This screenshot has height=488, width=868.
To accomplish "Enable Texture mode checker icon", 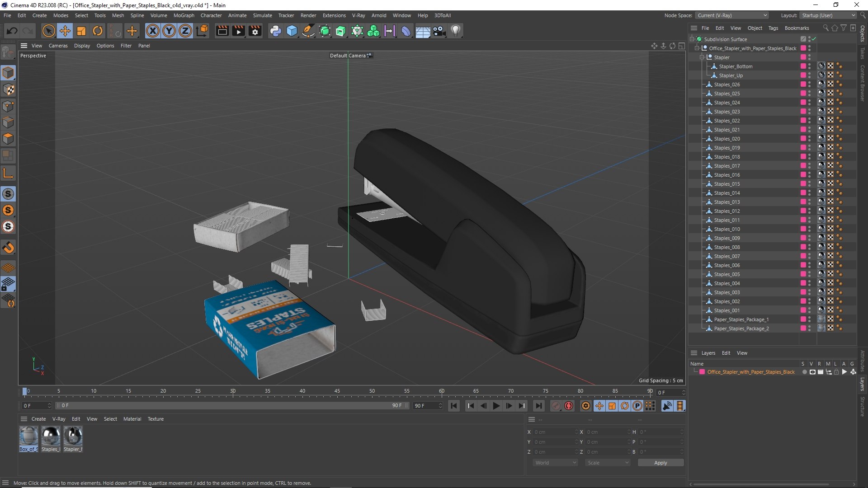I will point(8,89).
